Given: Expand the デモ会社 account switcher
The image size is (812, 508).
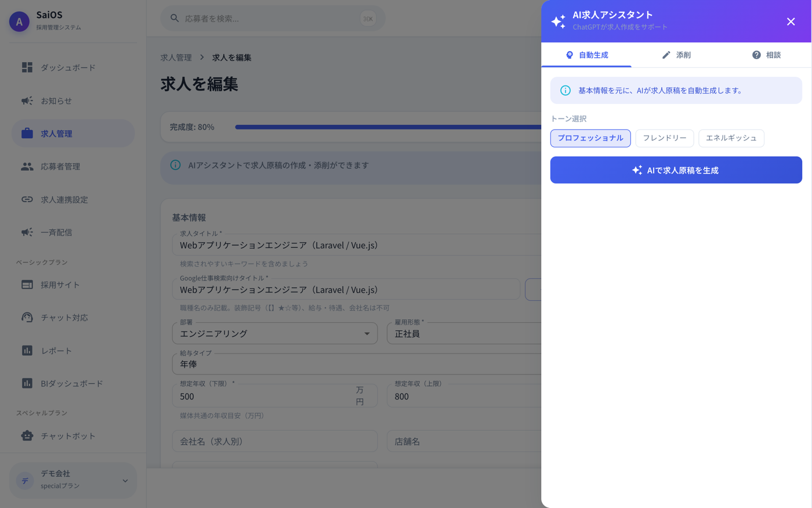Looking at the screenshot, I should click(x=73, y=480).
